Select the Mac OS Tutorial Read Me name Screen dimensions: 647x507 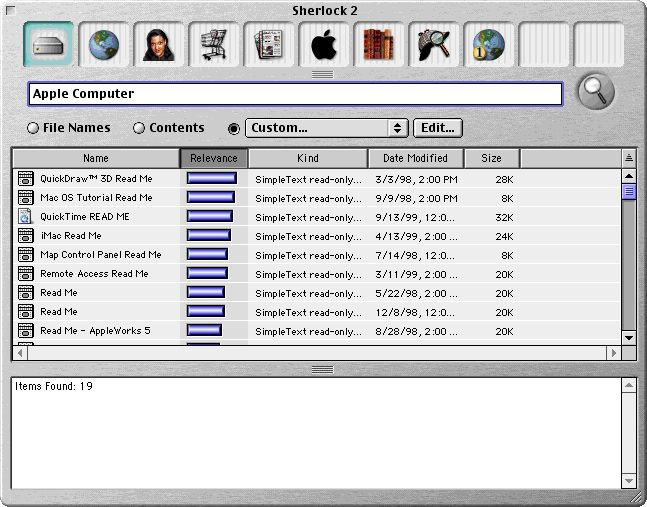(96, 198)
